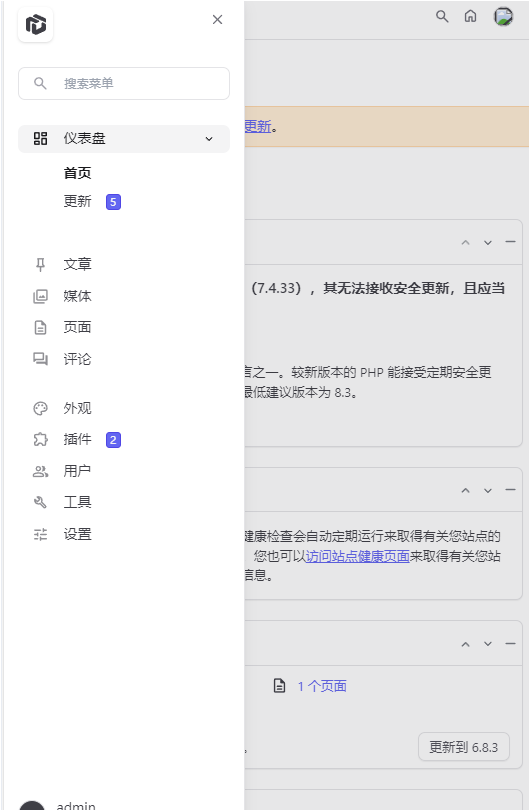
Task: Close the sidebar menu with X
Action: 217,20
